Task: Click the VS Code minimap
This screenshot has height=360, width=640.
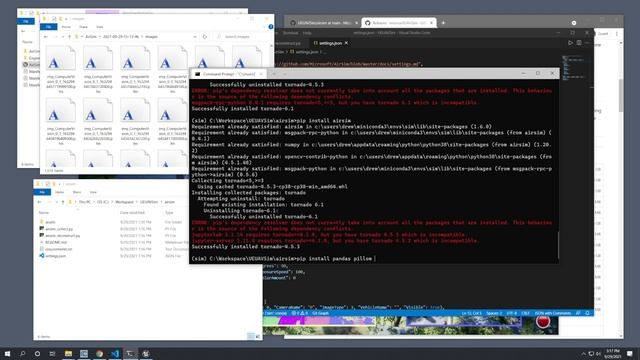Action: coord(575,67)
